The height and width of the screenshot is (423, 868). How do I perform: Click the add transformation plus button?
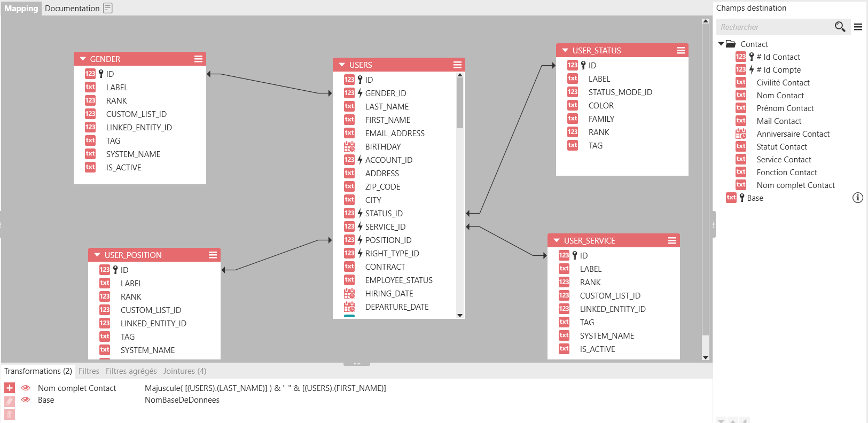(x=10, y=388)
